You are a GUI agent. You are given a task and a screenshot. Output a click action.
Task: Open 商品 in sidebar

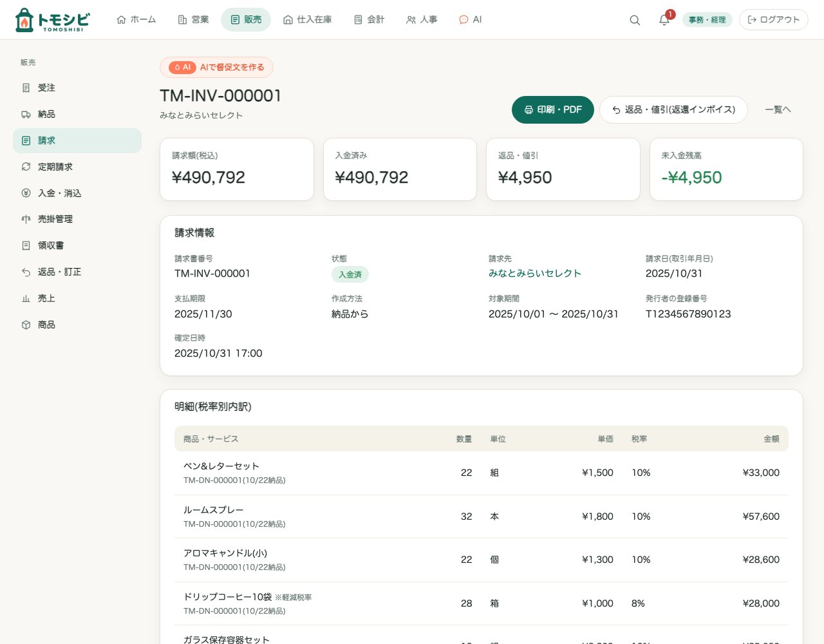coord(77,325)
